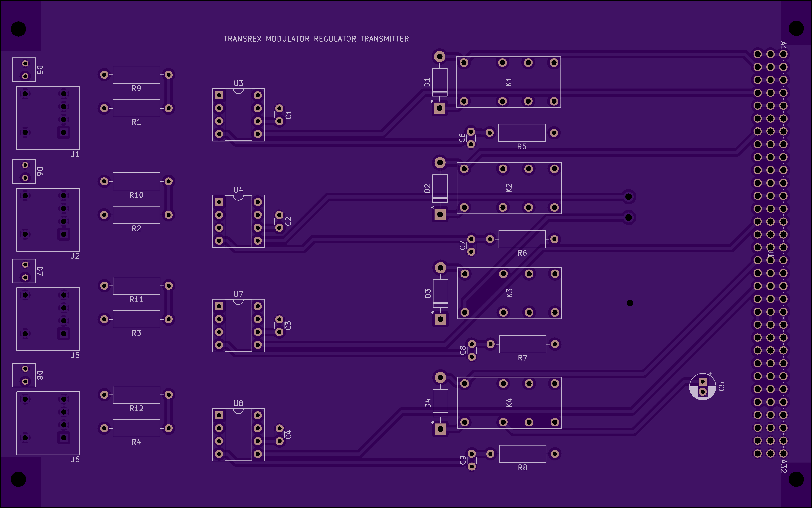Select the R11 resistor label

point(136,299)
